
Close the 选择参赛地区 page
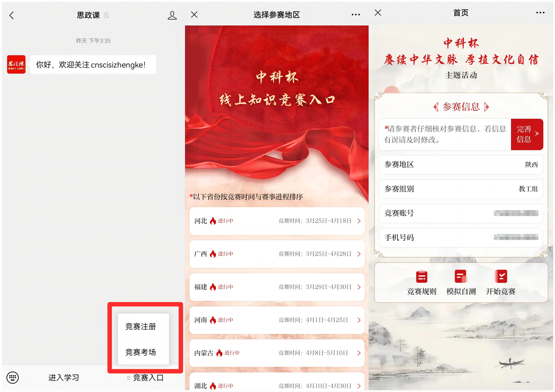(x=194, y=15)
